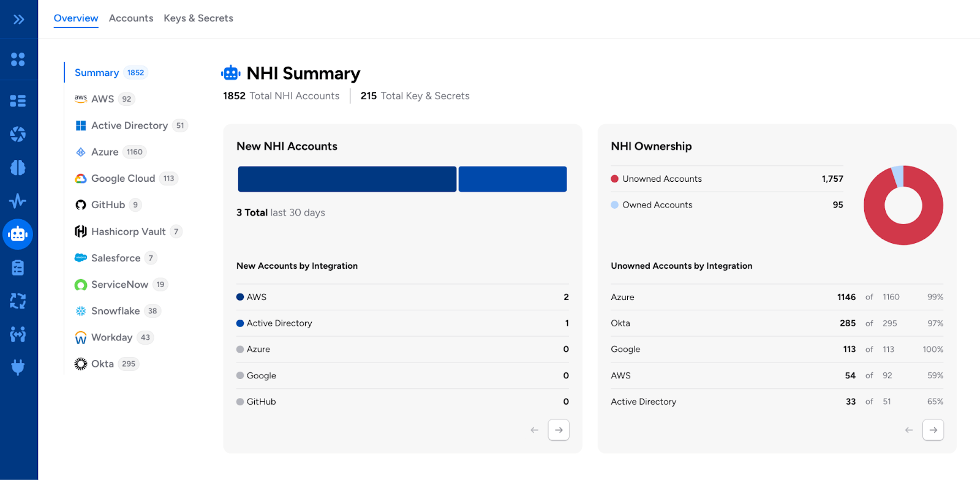The image size is (980, 480).
Task: Expand the left sidebar with double chevron
Action: [x=18, y=20]
